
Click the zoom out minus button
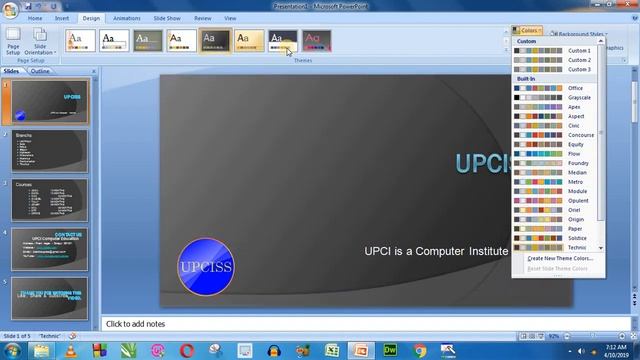click(x=567, y=336)
